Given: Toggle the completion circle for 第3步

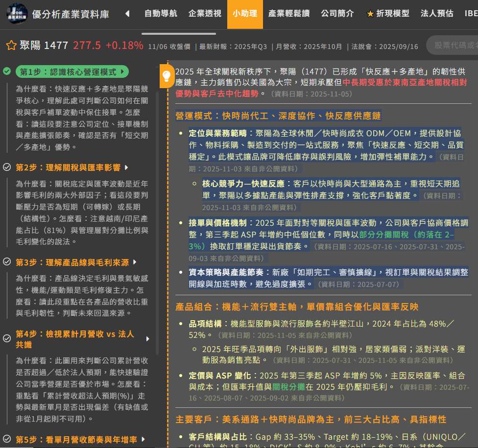Looking at the screenshot, I should (x=6, y=261).
